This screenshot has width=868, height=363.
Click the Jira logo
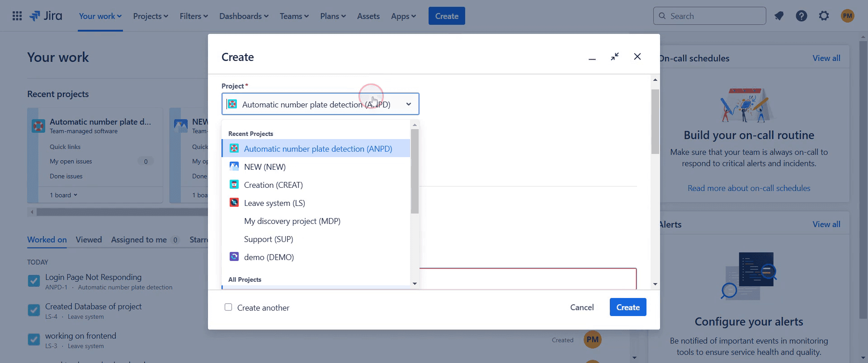[x=46, y=16]
